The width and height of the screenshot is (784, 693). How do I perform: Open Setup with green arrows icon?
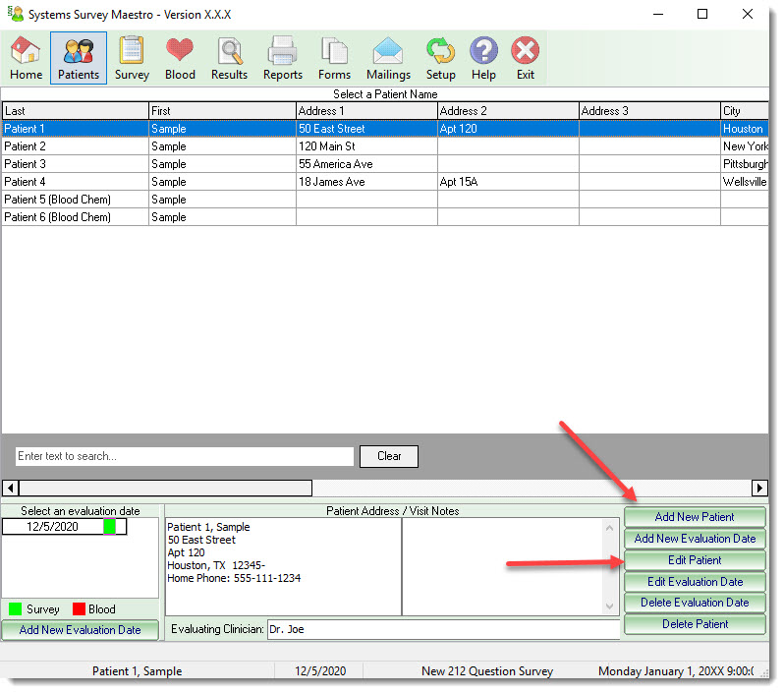[x=440, y=57]
